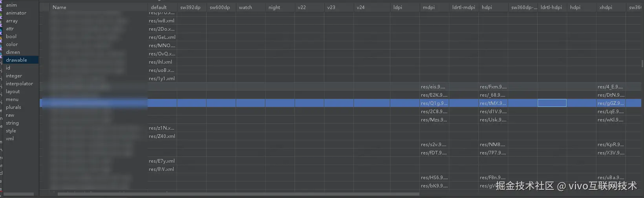Screen dimensions: 644x198
Task: Select the res/GeL.xml cell
Action: pos(162,37)
